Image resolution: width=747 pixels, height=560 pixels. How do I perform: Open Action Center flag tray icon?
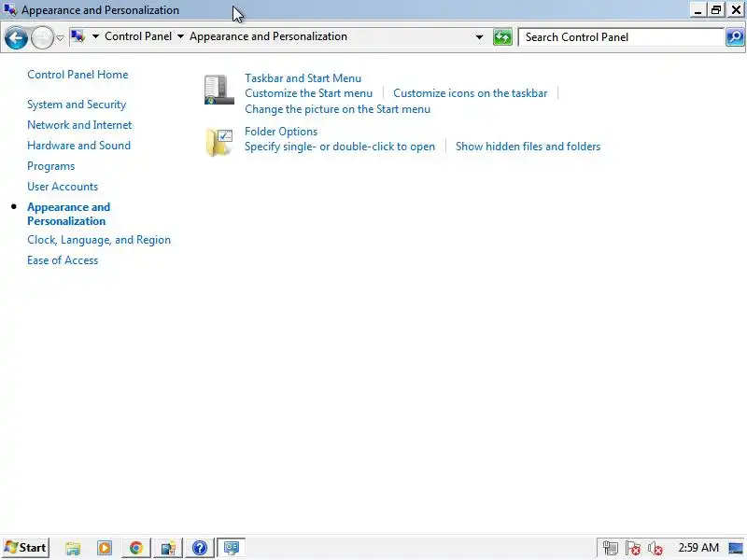(633, 548)
